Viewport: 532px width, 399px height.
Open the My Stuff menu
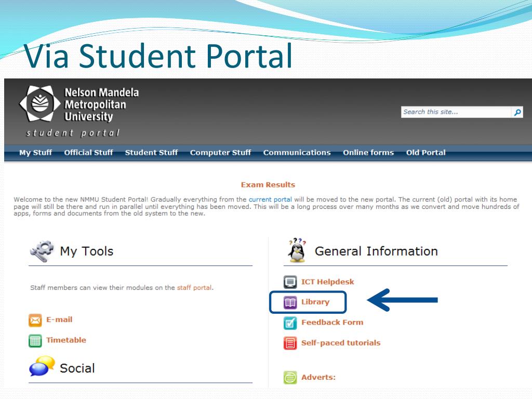36,153
